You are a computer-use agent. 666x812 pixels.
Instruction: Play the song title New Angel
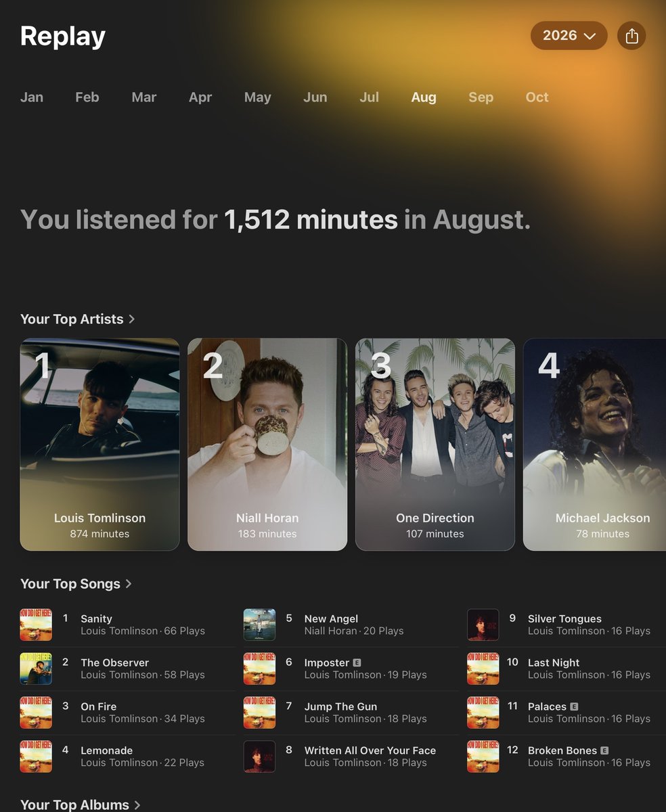[331, 618]
